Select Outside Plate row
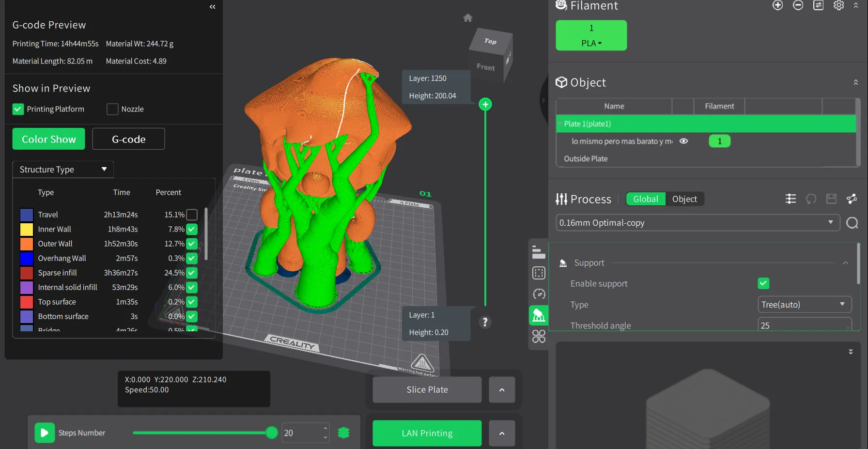This screenshot has width=868, height=449. [706, 159]
